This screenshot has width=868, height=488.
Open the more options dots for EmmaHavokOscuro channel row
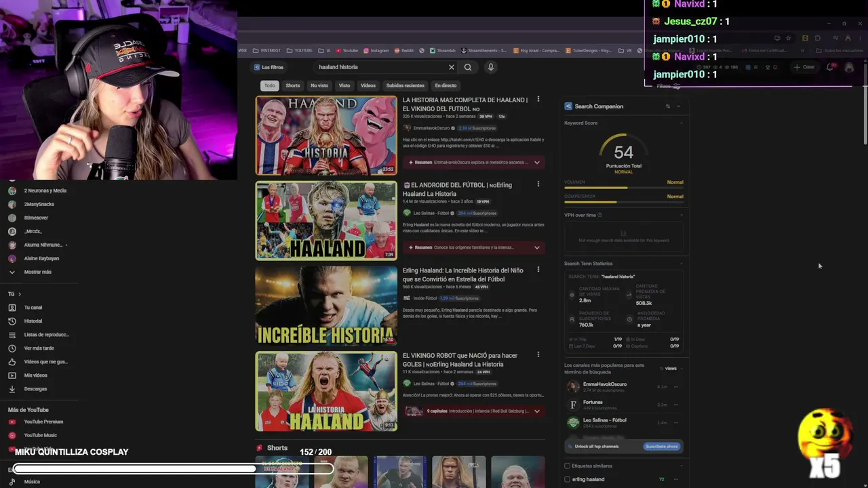click(676, 387)
